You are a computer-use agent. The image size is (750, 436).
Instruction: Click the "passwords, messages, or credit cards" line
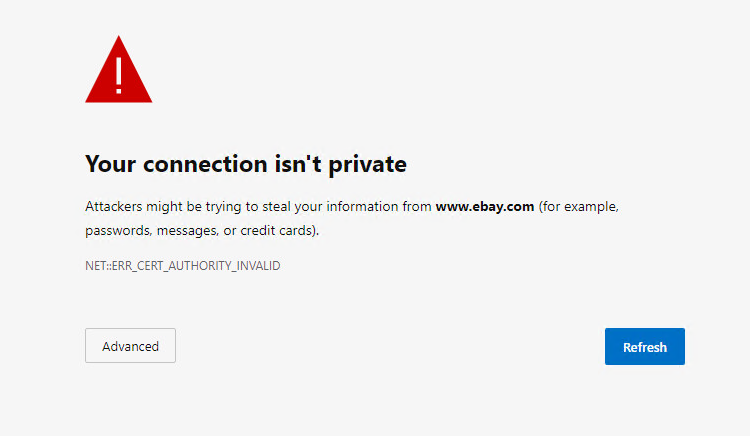[202, 230]
